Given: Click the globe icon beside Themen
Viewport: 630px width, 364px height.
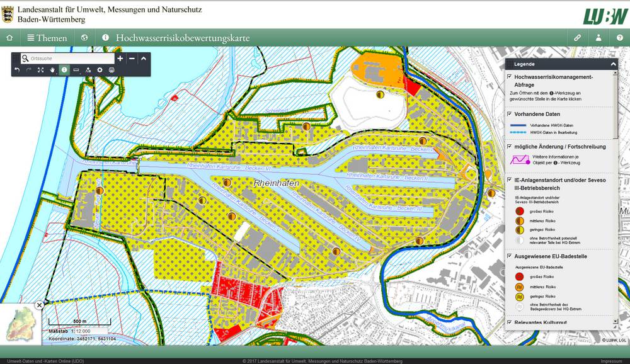Looking at the screenshot, I should point(85,38).
